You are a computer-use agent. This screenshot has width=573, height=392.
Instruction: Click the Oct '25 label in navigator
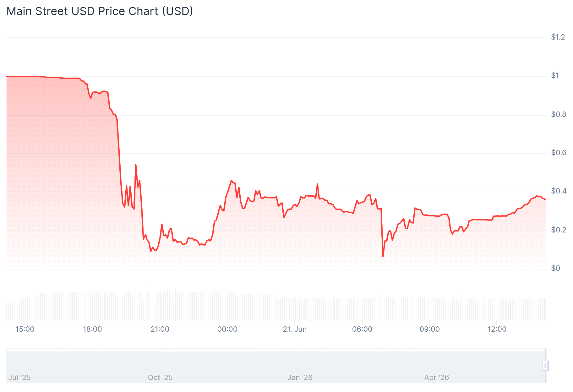click(160, 378)
